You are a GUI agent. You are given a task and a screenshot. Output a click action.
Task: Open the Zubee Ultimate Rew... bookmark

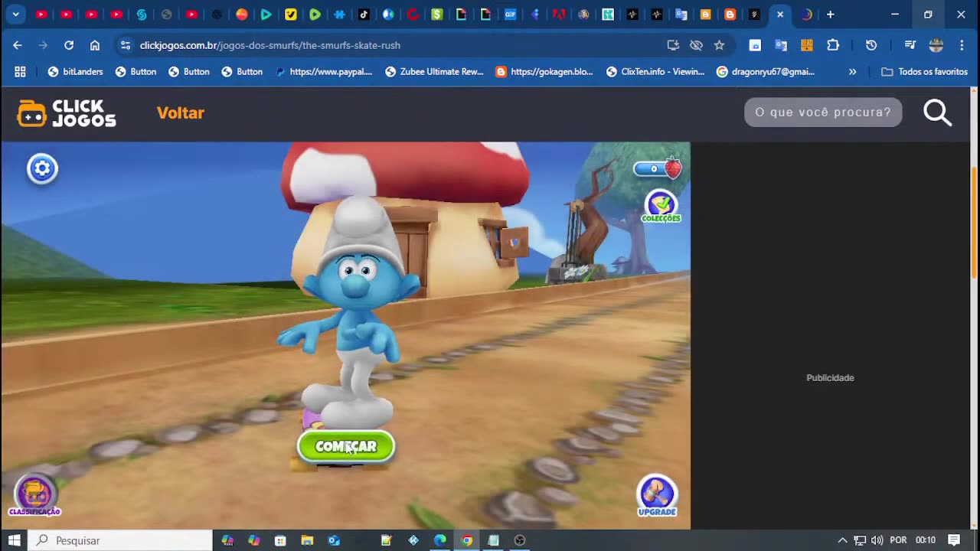pyautogui.click(x=434, y=71)
